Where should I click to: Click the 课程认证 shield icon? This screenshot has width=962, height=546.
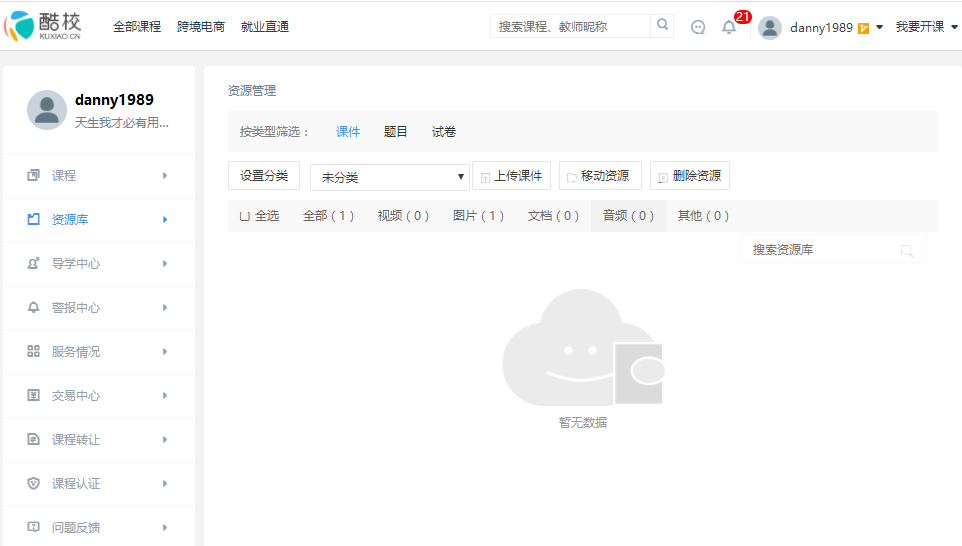(x=33, y=483)
